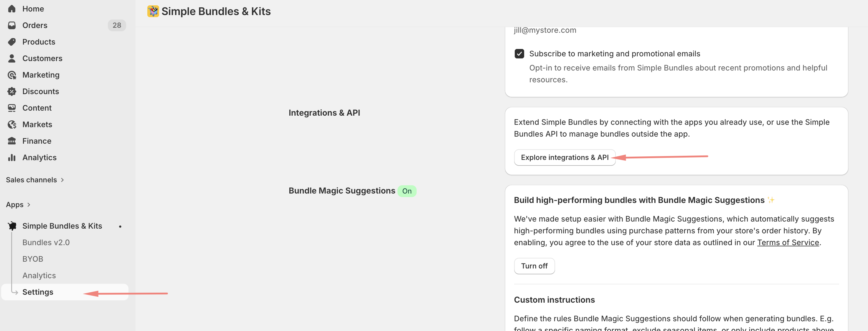Click the Orders inbox icon

point(12,25)
